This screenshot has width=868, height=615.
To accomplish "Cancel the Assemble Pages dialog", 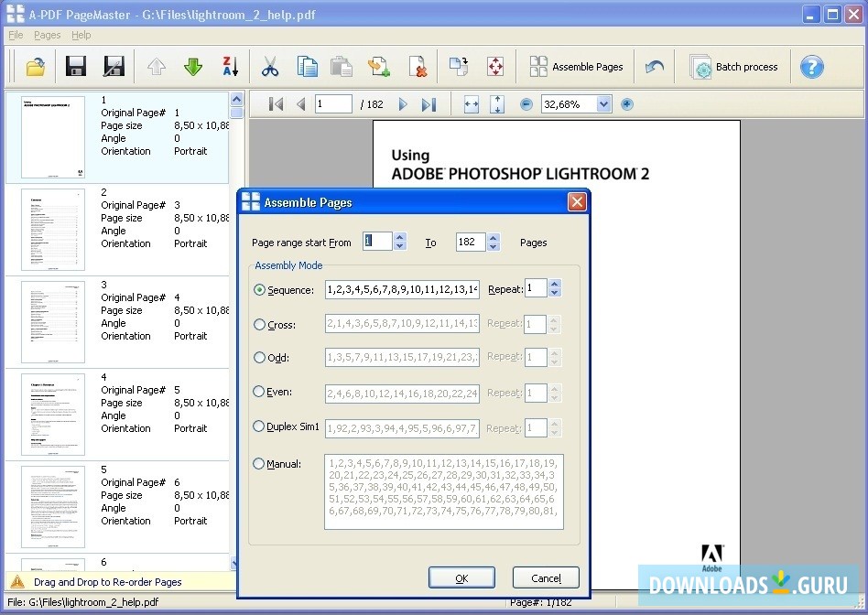I will (x=546, y=577).
